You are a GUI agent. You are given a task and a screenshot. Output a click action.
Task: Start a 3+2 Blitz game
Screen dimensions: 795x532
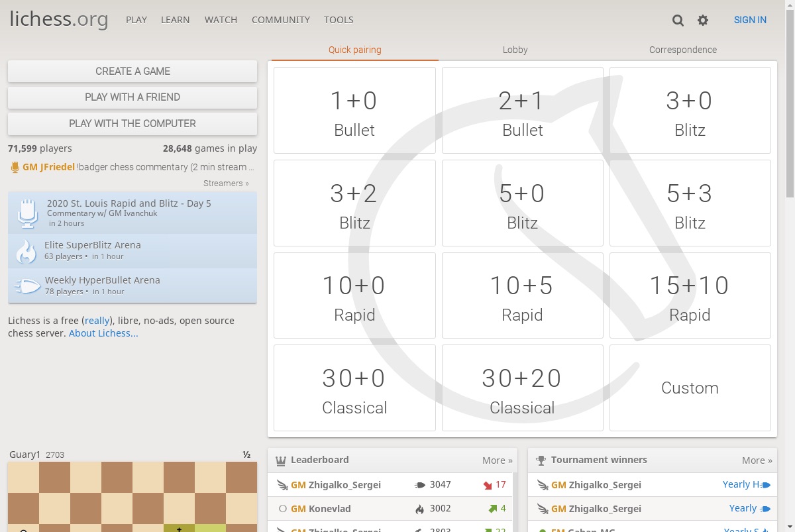coord(354,203)
